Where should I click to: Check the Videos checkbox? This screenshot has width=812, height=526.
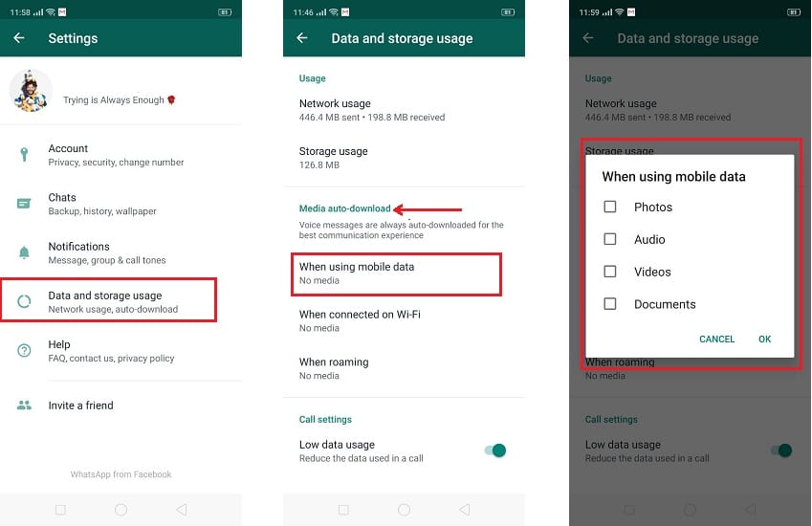coord(610,272)
